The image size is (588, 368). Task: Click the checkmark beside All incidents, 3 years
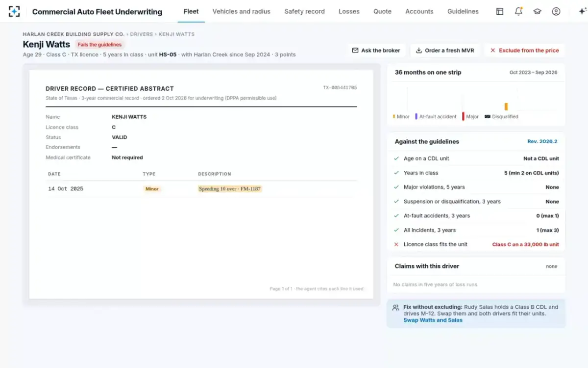click(x=396, y=230)
